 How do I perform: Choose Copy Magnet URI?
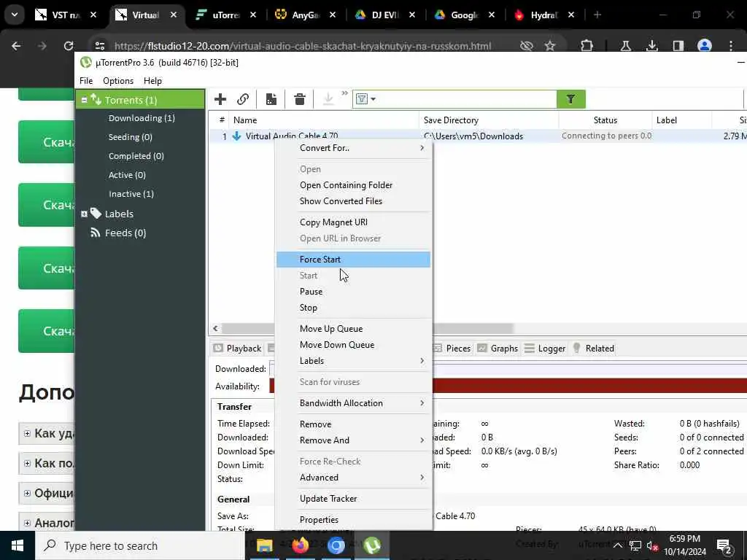click(x=353, y=222)
